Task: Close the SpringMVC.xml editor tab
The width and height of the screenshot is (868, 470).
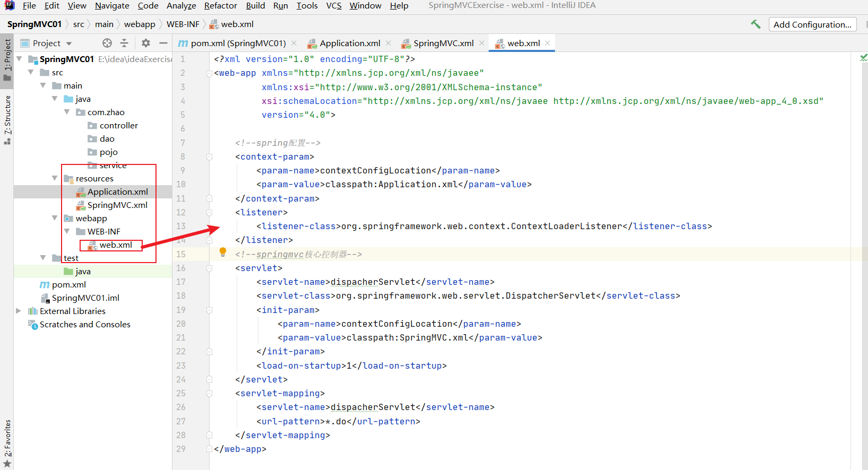Action: 482,43
